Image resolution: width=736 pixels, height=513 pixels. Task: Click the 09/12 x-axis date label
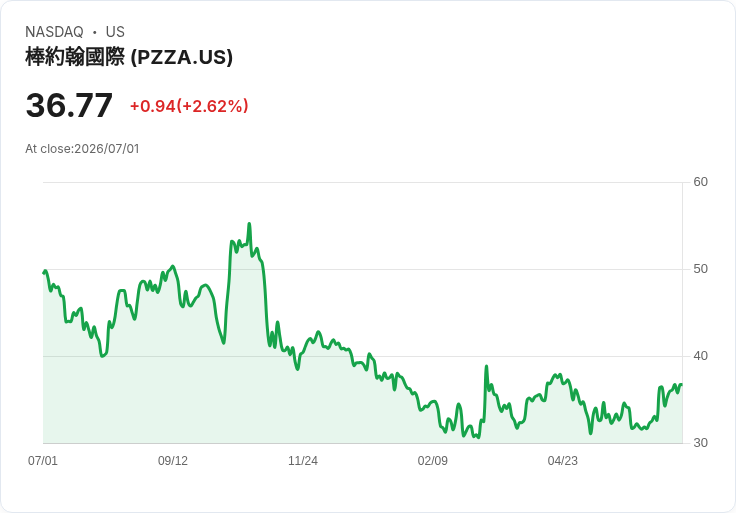pyautogui.click(x=173, y=461)
